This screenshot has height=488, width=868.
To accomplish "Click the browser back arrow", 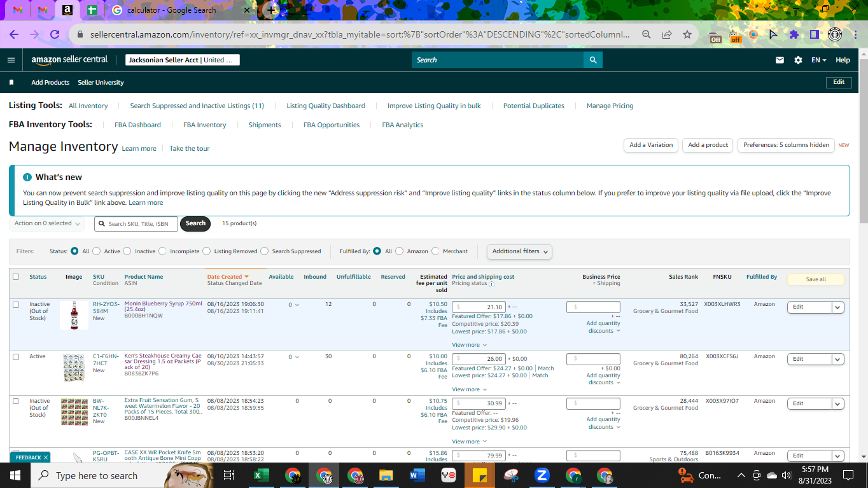I will point(14,34).
